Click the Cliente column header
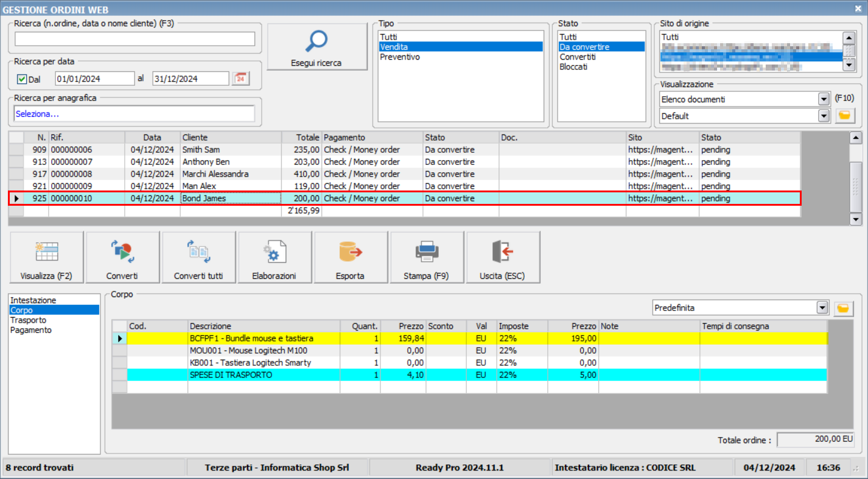 click(x=231, y=138)
